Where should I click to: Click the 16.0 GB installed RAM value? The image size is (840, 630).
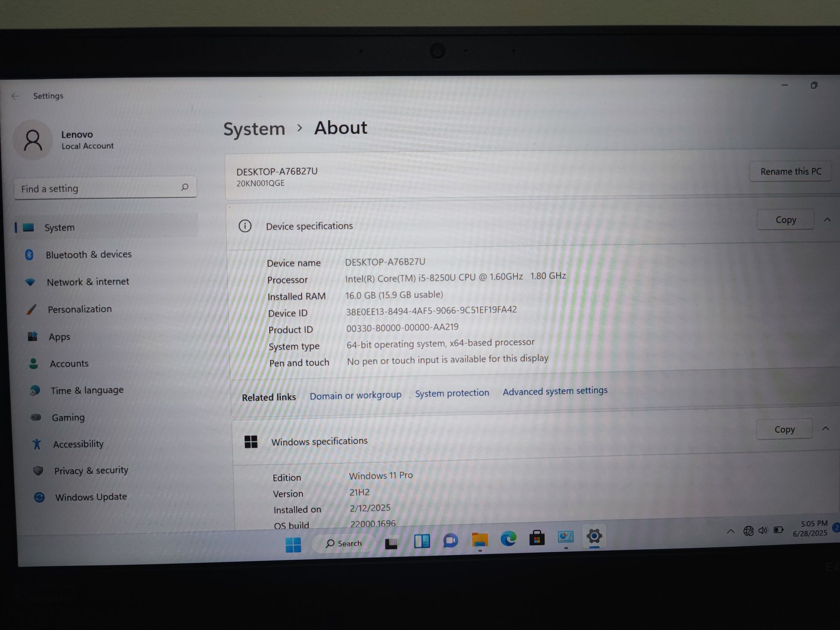394,295
